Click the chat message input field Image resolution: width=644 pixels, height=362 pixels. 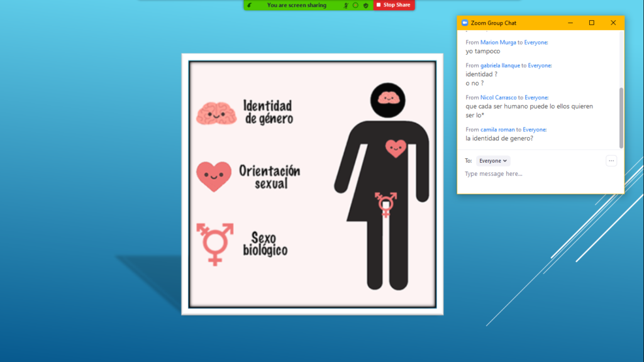(535, 174)
